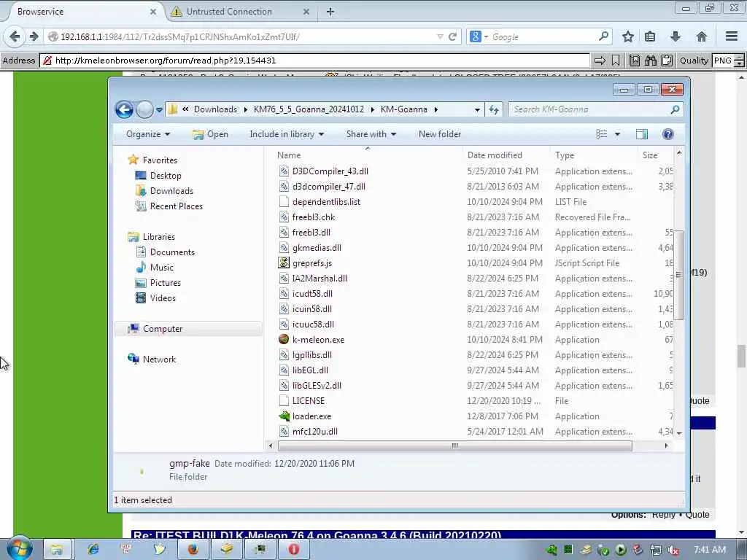Open the Google search engine dropdown

pyautogui.click(x=487, y=36)
